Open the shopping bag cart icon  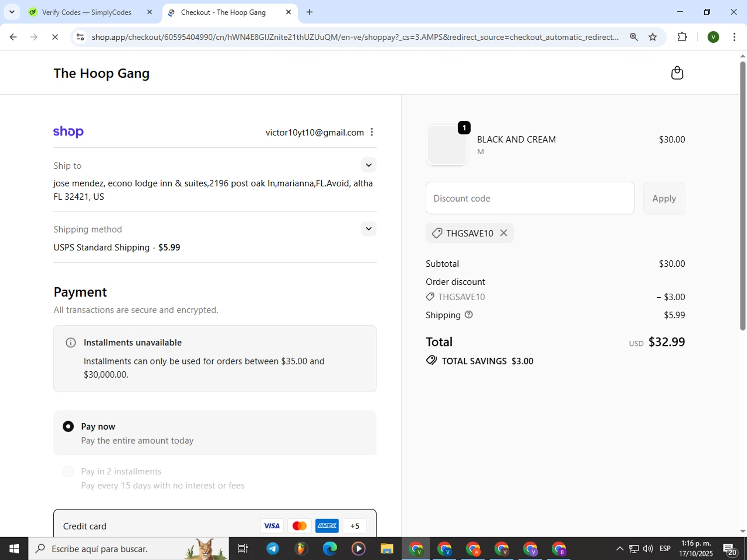coord(677,73)
